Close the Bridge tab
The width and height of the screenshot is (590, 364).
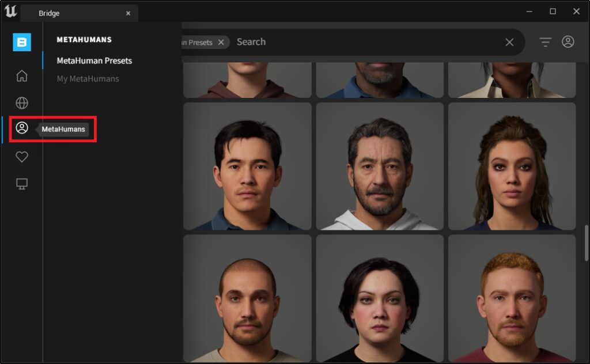[x=128, y=13]
